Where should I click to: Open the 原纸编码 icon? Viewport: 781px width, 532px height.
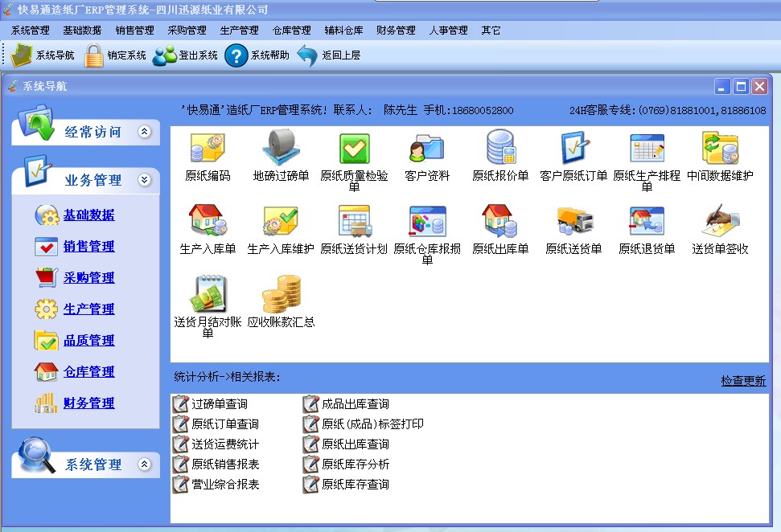click(x=208, y=148)
